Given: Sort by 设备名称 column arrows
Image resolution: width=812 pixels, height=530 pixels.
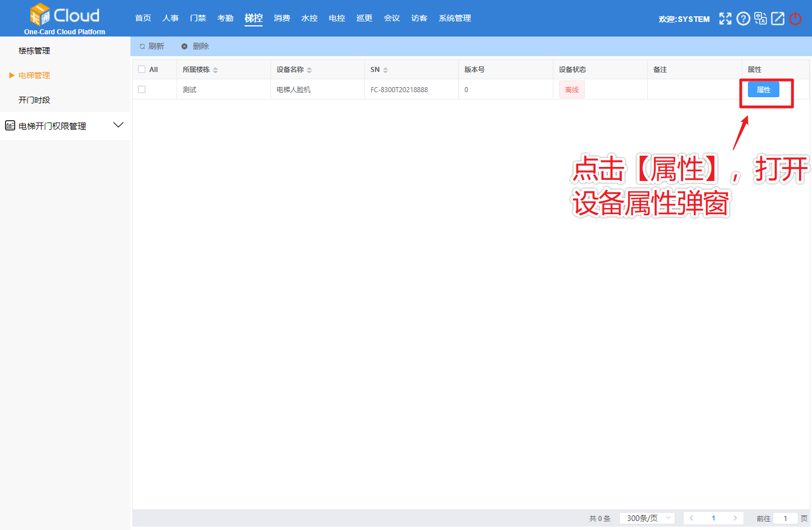Looking at the screenshot, I should 309,70.
